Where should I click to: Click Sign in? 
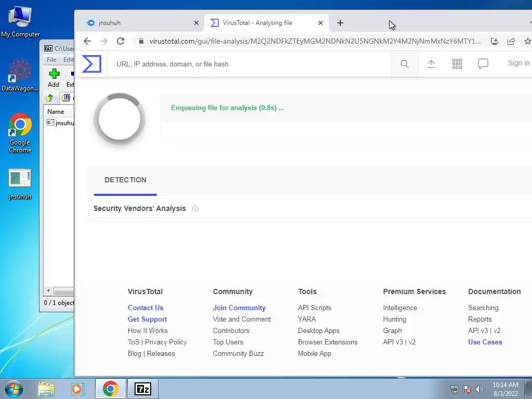pos(518,63)
